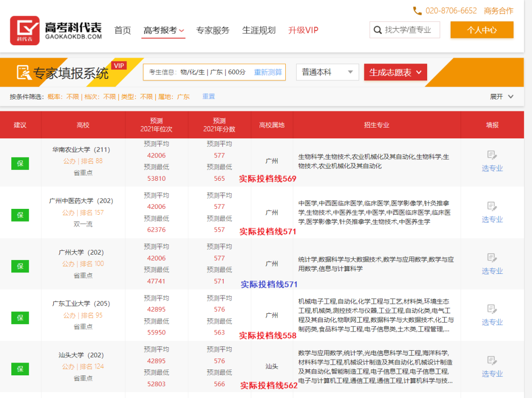The width and height of the screenshot is (532, 398).
Task: Click the 专家填报系统 form icon
Action: click(24, 72)
